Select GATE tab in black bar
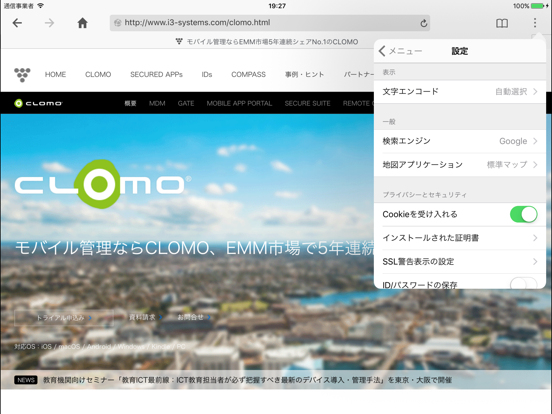552x414 pixels. pos(186,104)
